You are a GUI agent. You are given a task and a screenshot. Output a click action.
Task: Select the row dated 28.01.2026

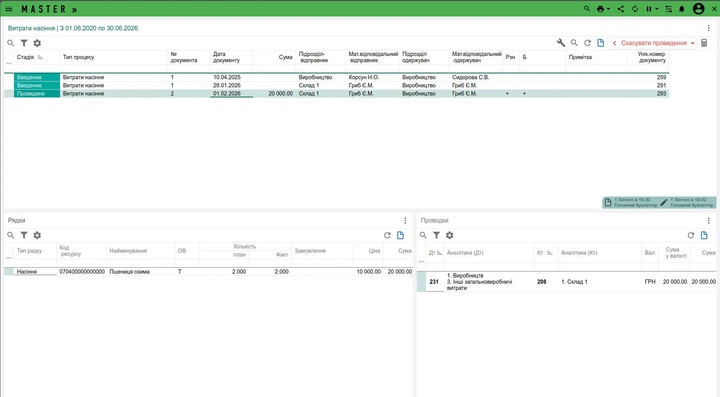(337, 85)
